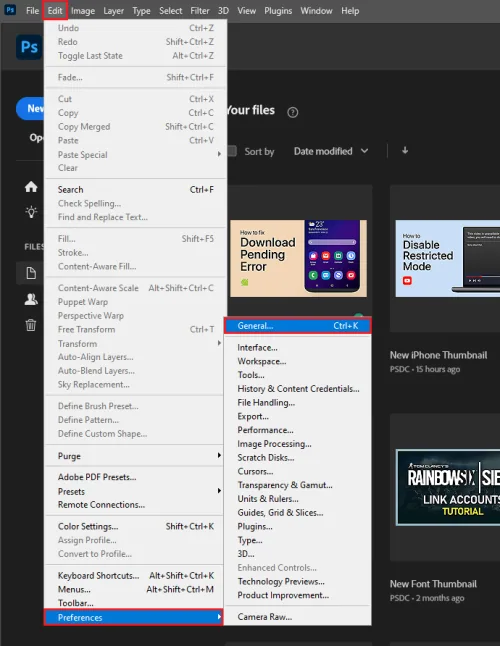
Task: Open the Rainbow Six Link Account thumbnail
Action: point(448,487)
